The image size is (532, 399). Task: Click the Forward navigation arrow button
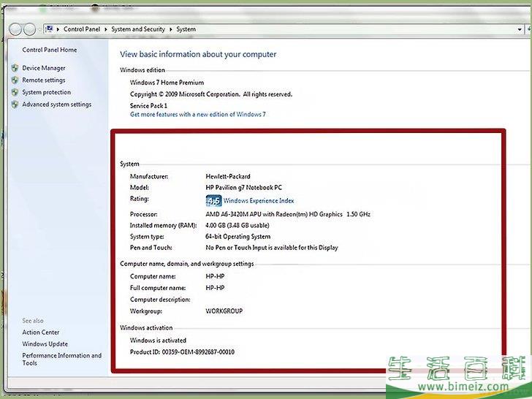(30, 29)
